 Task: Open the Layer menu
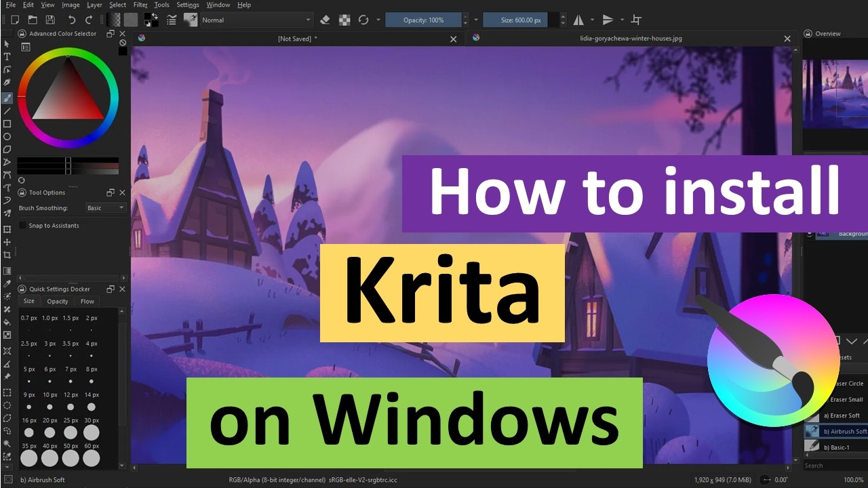tap(94, 5)
